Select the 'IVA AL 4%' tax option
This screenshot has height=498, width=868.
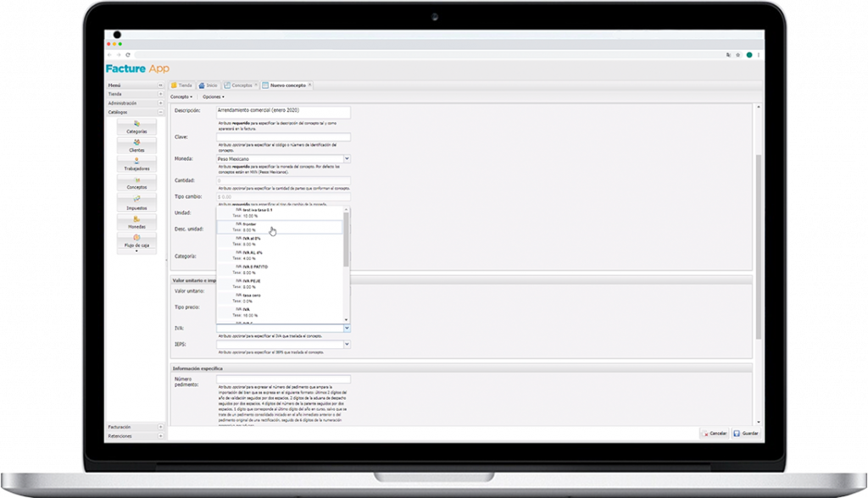pyautogui.click(x=253, y=253)
